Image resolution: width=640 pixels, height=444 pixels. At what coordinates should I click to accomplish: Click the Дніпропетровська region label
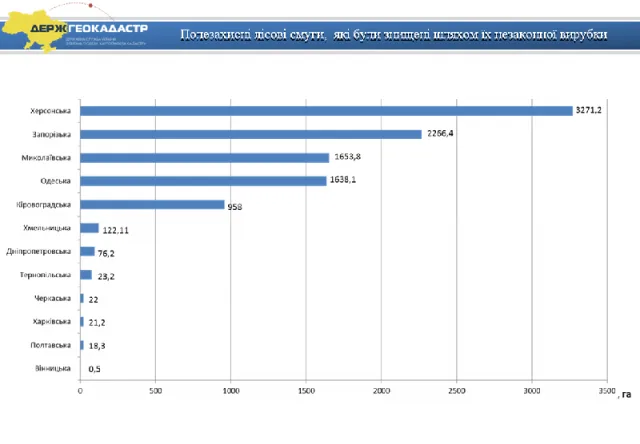pos(38,251)
